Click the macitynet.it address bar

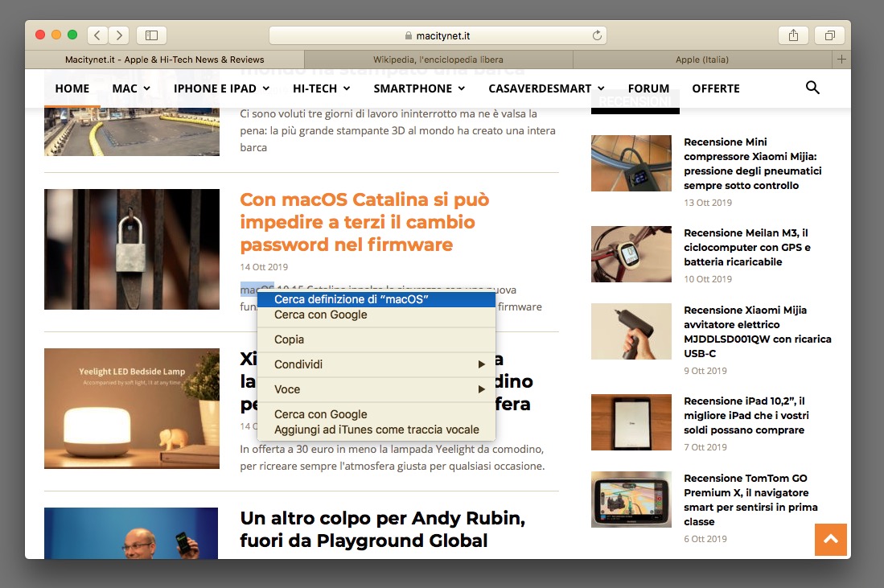point(438,35)
